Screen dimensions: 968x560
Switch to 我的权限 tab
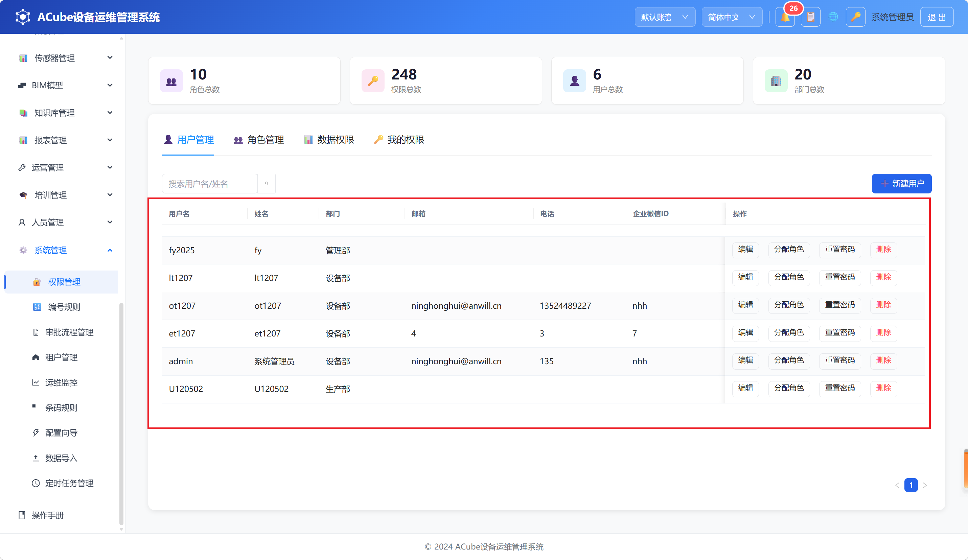tap(399, 140)
